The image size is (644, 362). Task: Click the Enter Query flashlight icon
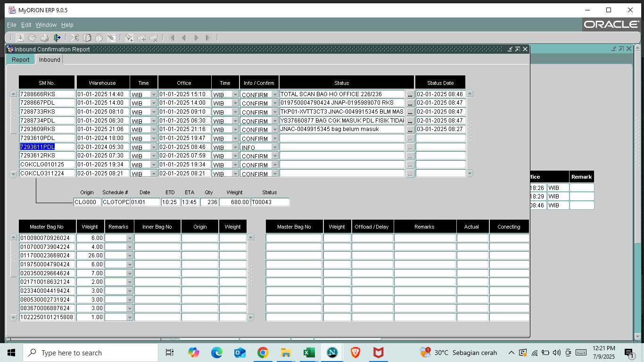(129, 38)
